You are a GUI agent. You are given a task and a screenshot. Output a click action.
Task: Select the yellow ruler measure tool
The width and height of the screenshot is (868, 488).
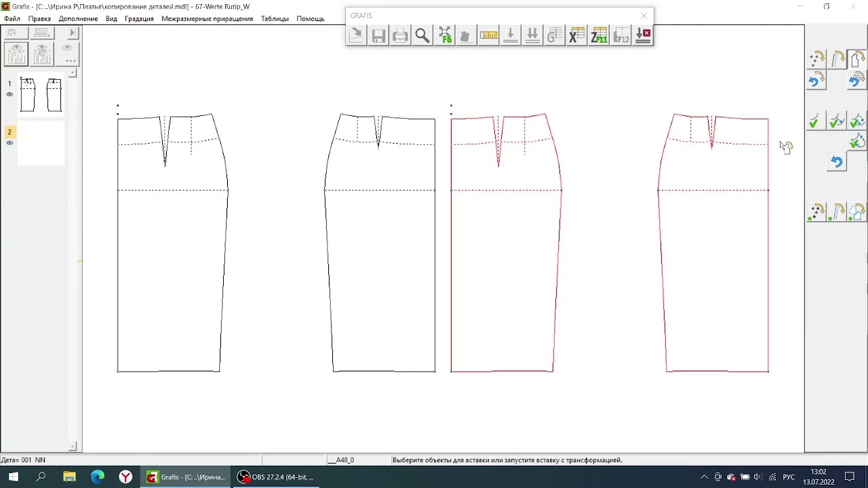[x=488, y=36]
